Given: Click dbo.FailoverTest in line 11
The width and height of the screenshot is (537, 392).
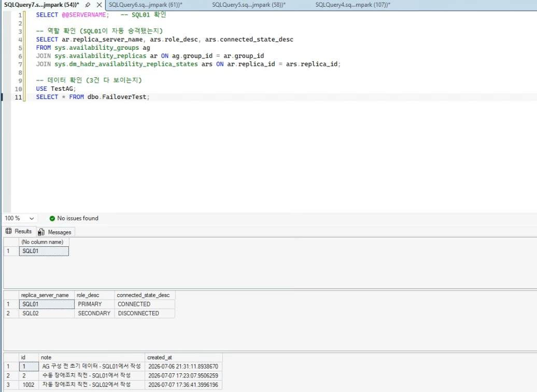Looking at the screenshot, I should pyautogui.click(x=117, y=97).
